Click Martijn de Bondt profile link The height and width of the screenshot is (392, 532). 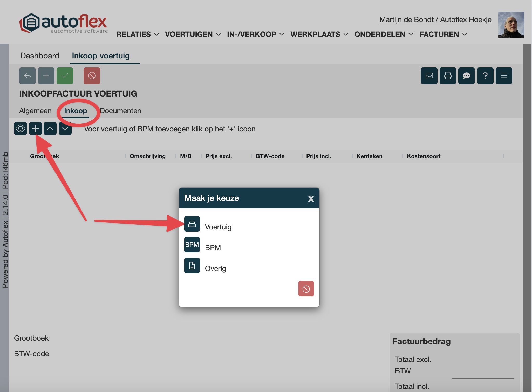(x=435, y=20)
